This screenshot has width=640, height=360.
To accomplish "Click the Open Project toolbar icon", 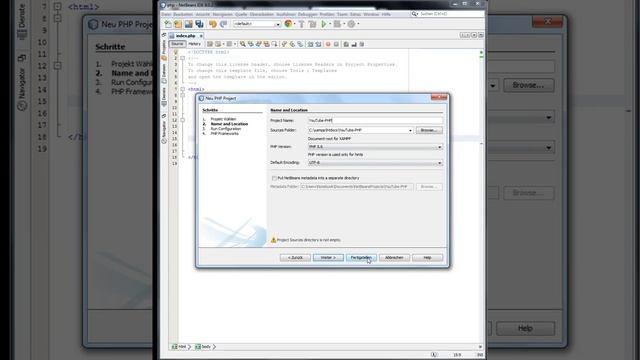I will pos(188,24).
